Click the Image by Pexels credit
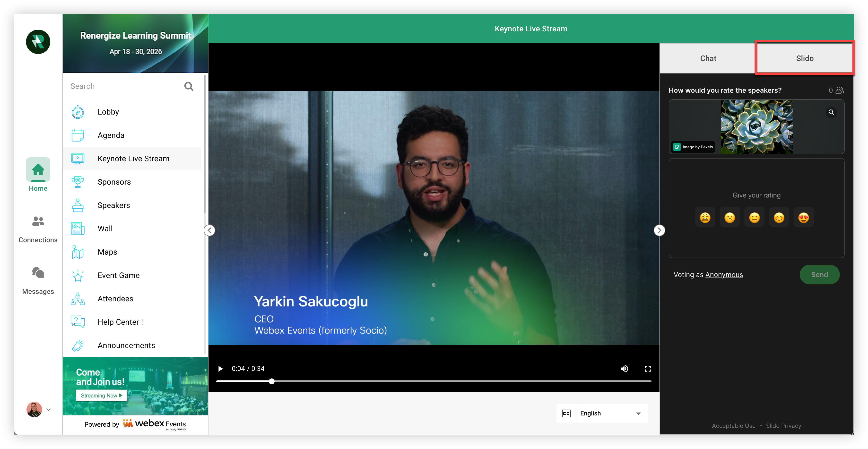 pos(693,147)
